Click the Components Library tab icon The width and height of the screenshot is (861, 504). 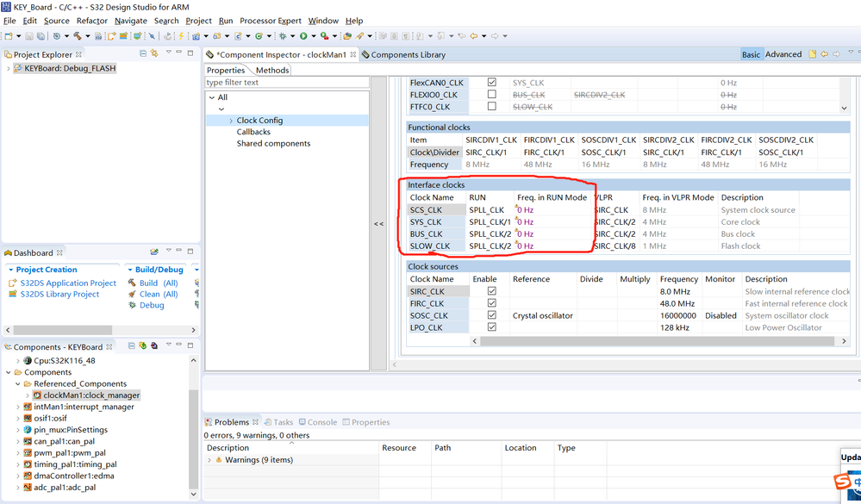pyautogui.click(x=365, y=54)
